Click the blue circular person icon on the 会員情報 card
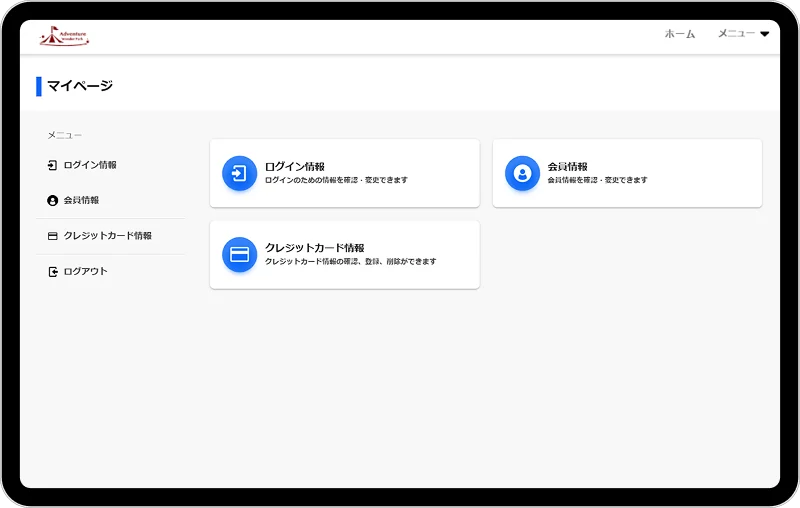This screenshot has height=508, width=800. (x=522, y=173)
